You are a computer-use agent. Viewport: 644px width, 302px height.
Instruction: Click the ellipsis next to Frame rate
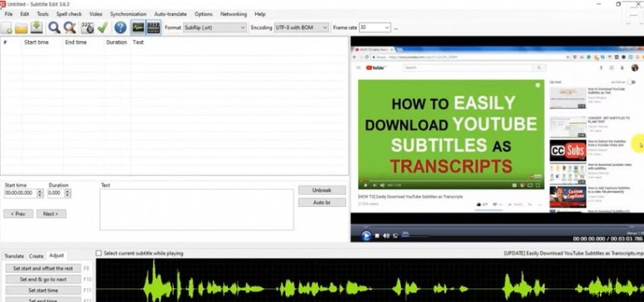(395, 28)
